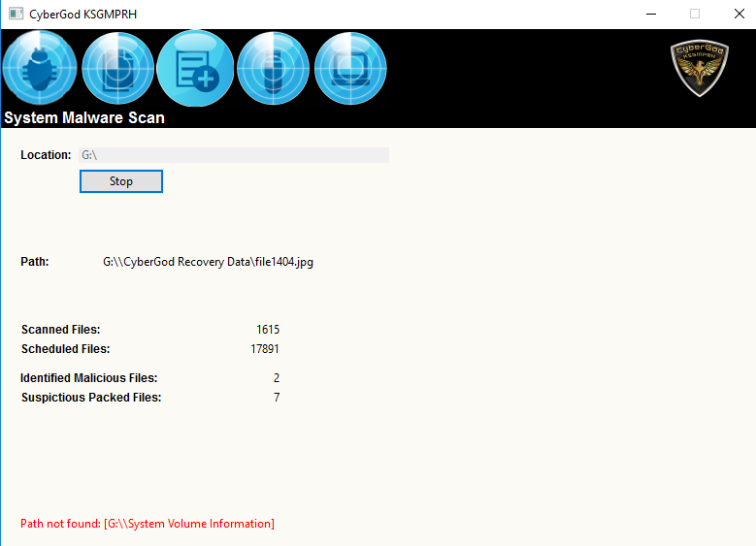Screen dimensions: 756x546
Task: Click the Scanned Files count 1615
Action: (268, 329)
